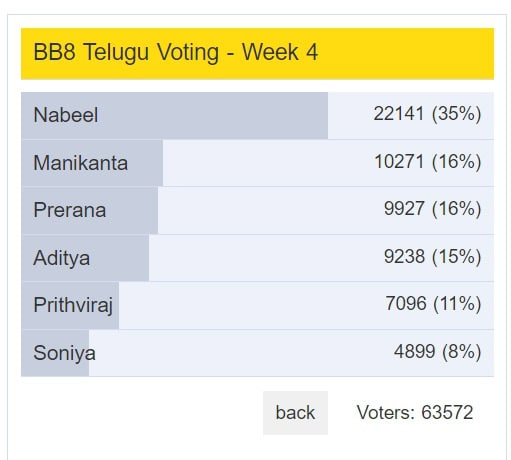The image size is (511, 460).
Task: Click Prithviraj's vote count 7096 (11%)
Action: 433,304
